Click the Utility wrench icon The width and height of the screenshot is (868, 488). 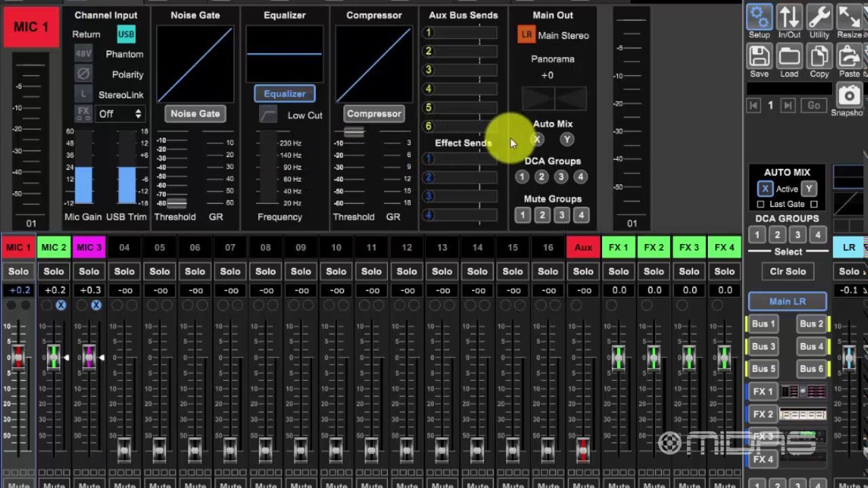819,18
